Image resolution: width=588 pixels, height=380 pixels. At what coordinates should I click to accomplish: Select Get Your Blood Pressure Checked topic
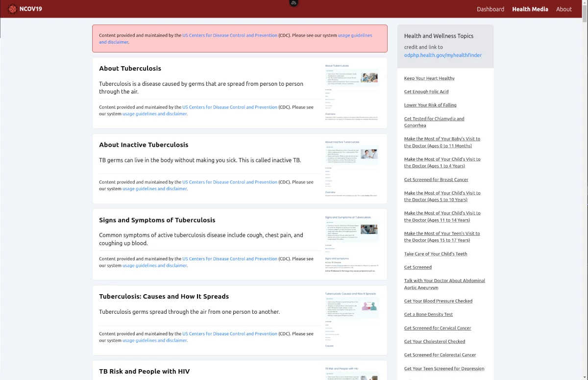coord(438,301)
